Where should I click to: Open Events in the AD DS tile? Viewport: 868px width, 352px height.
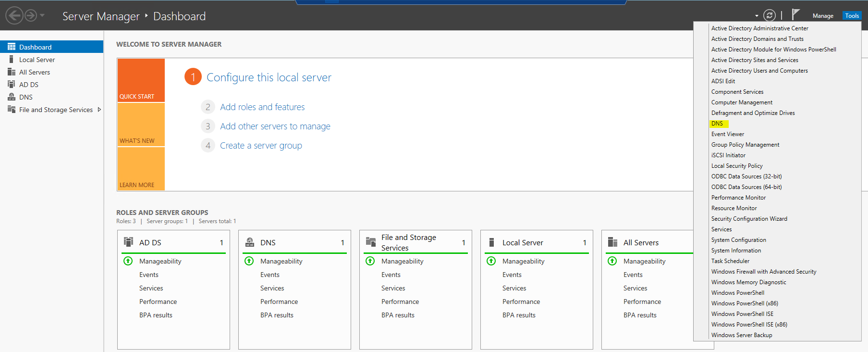pyautogui.click(x=149, y=275)
